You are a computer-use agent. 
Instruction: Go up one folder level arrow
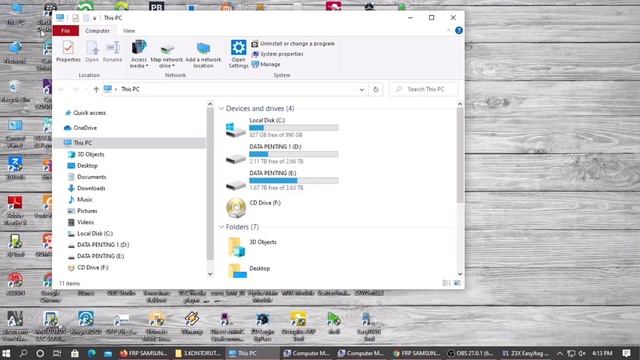(96, 89)
